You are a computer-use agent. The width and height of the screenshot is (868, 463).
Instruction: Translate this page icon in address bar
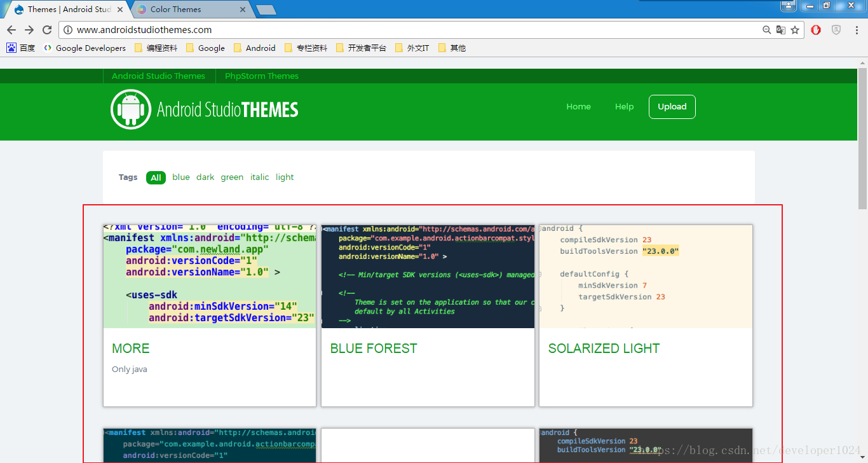coord(781,30)
